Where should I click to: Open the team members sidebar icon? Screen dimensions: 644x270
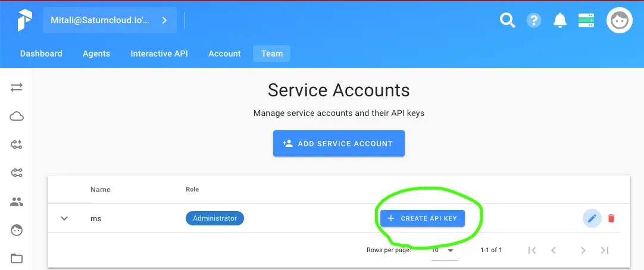pos(17,202)
